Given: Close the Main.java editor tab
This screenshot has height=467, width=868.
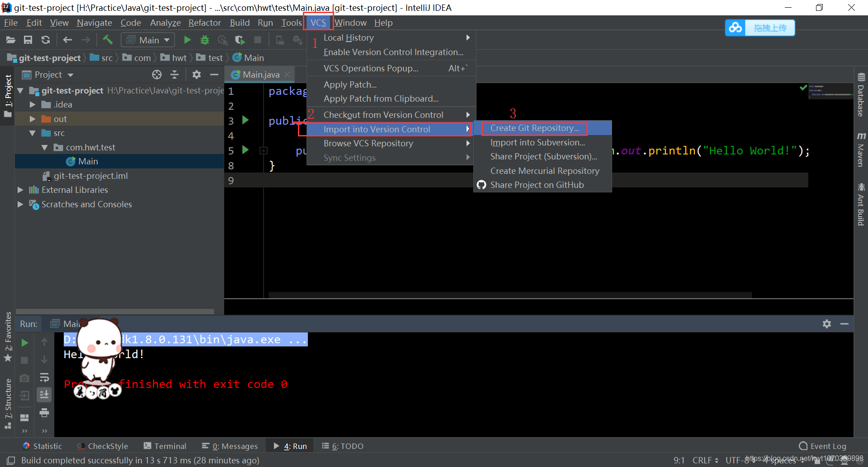Looking at the screenshot, I should coord(287,75).
